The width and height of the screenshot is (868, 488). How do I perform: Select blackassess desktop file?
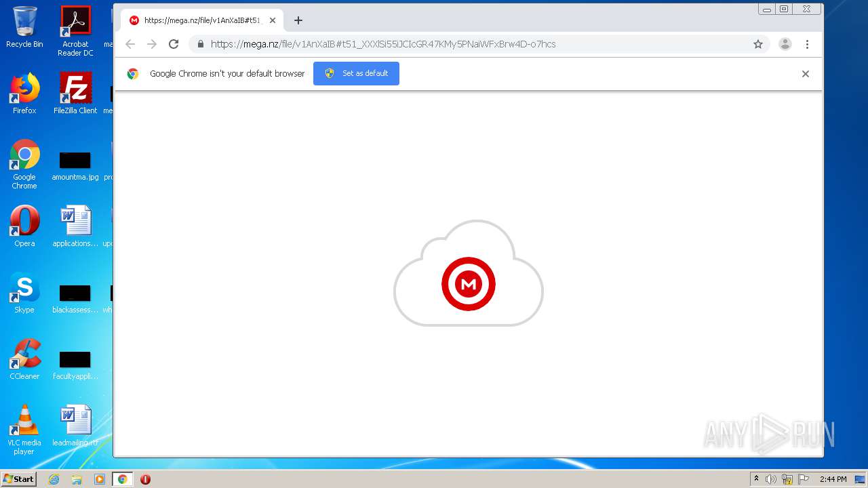coord(75,299)
